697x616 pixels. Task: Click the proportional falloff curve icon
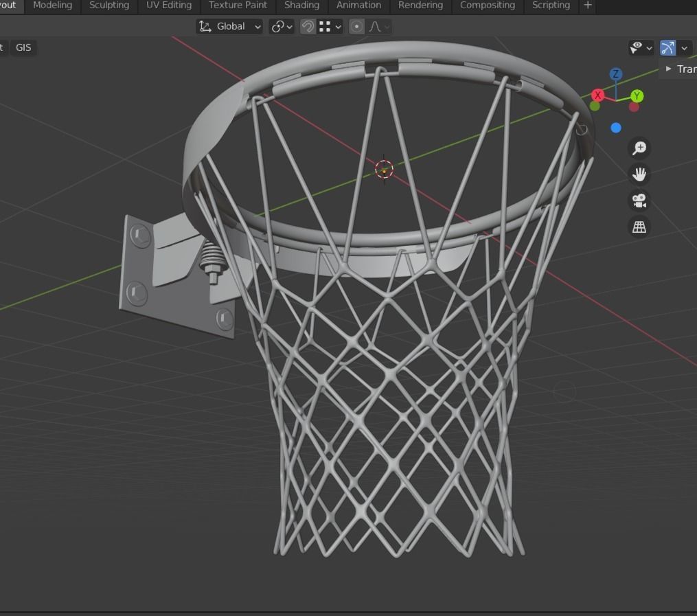pos(375,26)
